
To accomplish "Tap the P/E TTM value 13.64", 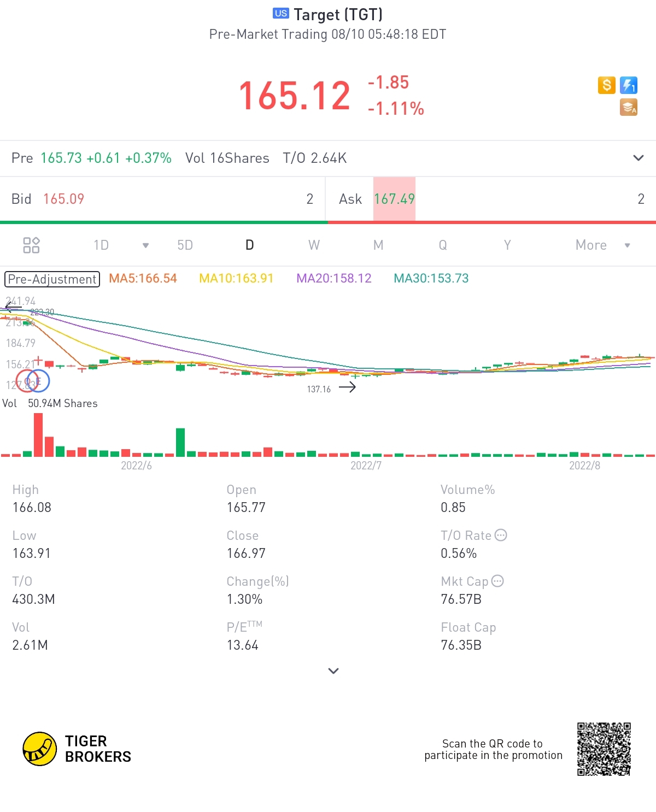I will [242, 645].
